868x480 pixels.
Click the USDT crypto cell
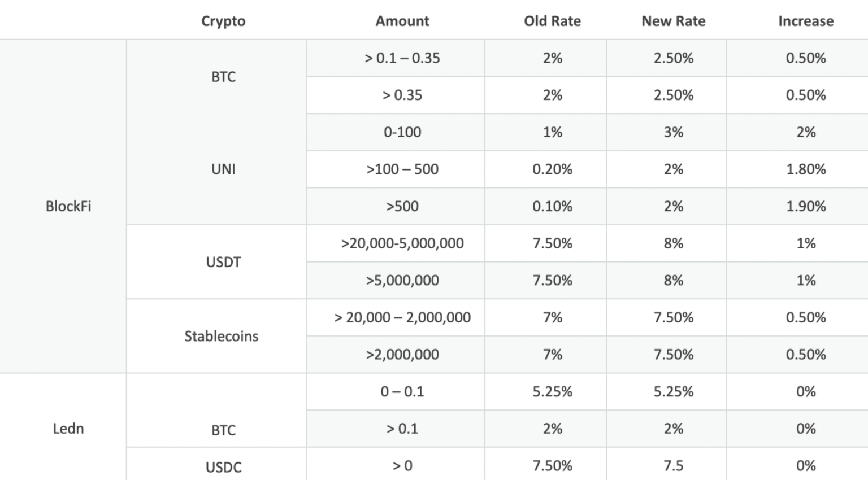(x=223, y=262)
